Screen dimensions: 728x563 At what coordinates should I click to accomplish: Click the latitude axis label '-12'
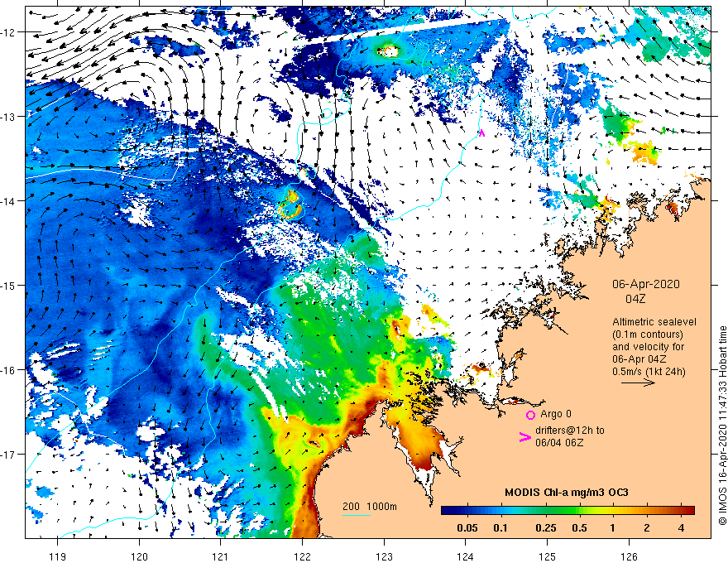pyautogui.click(x=9, y=32)
